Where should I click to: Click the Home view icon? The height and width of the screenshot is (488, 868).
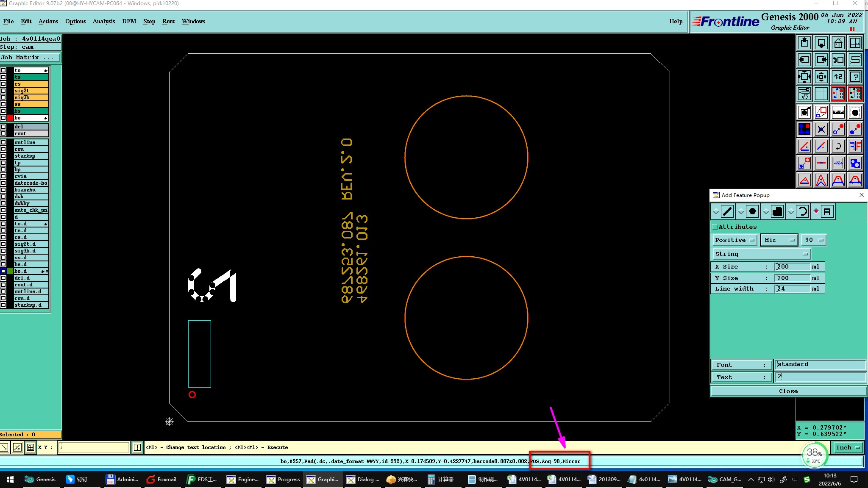coord(838,43)
